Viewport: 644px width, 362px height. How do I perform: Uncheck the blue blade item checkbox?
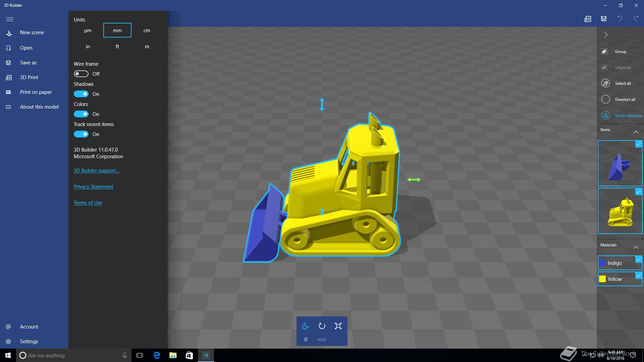639,144
